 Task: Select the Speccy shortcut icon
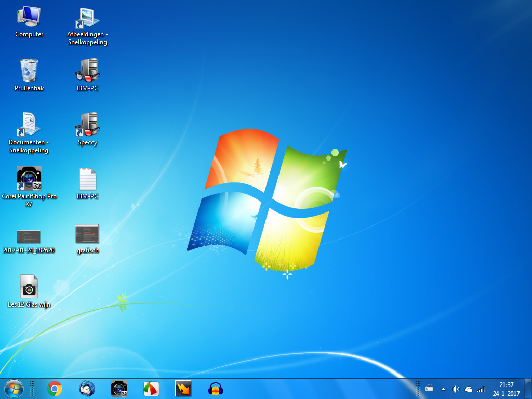[87, 129]
